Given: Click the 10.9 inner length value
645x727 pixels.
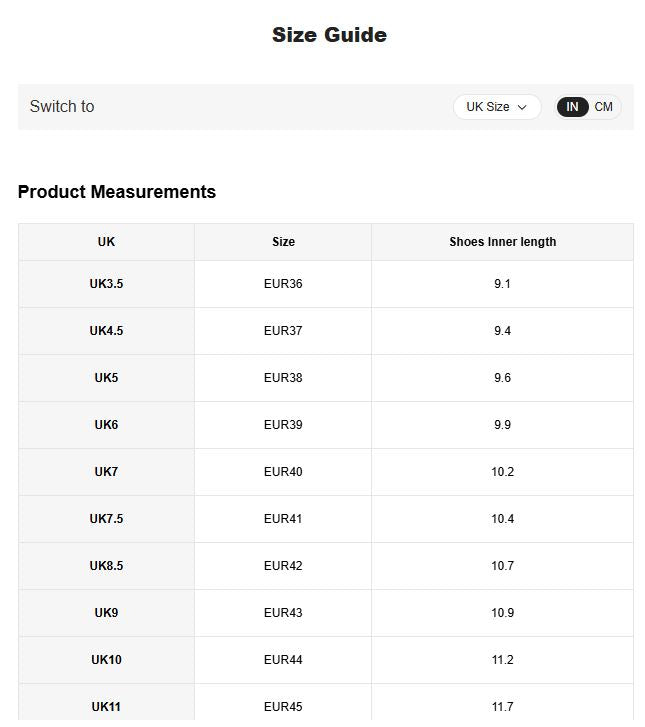Looking at the screenshot, I should pyautogui.click(x=503, y=612).
